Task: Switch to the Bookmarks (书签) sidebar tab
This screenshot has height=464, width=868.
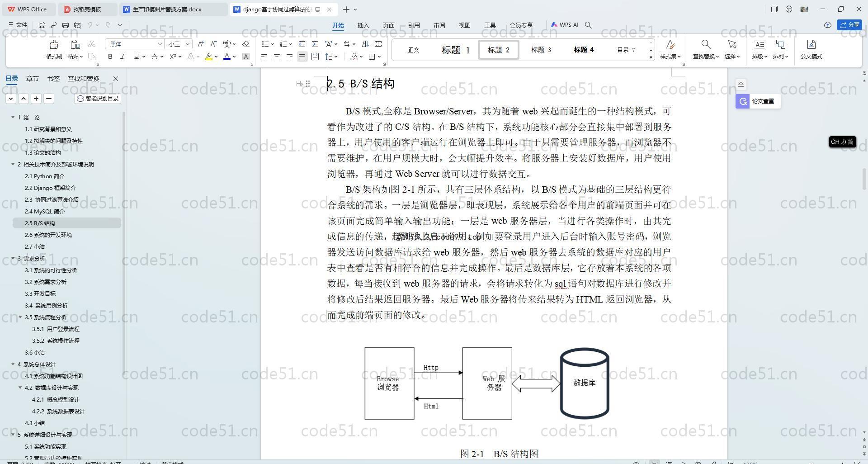Action: pos(53,79)
